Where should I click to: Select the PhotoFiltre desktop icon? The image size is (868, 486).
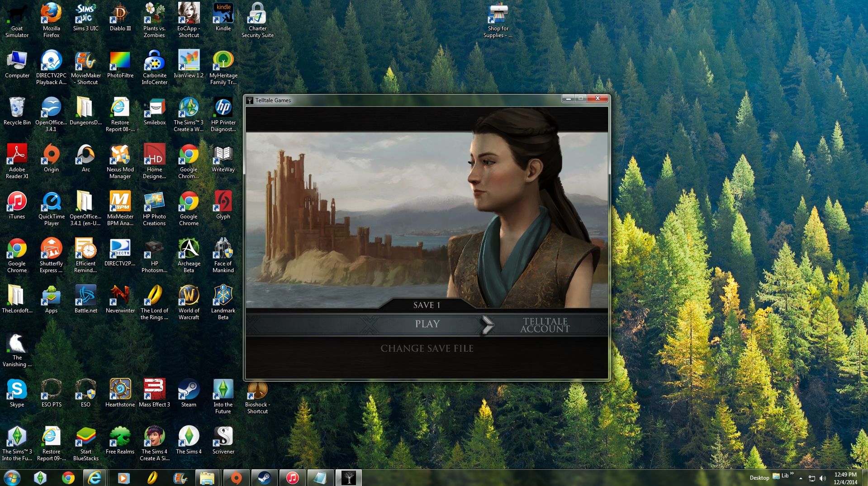tap(120, 64)
